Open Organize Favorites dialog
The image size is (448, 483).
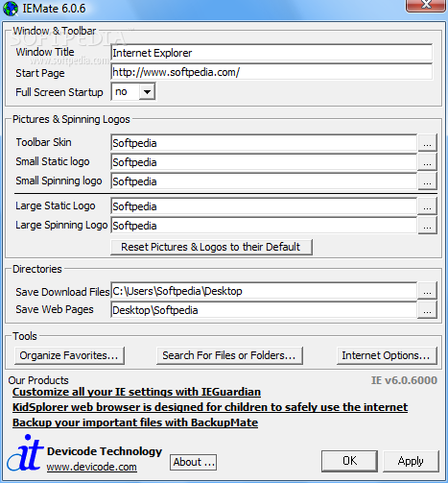(x=69, y=355)
